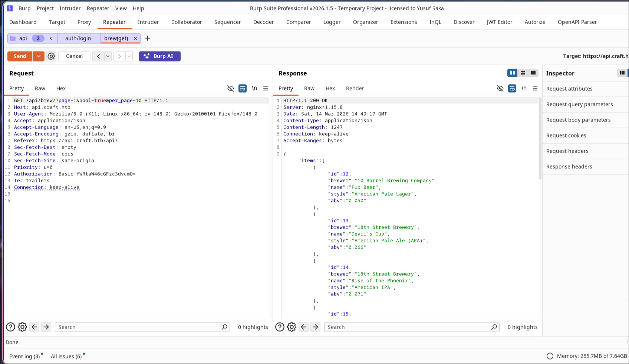
Task: Click the sparkle Burp AI button
Action: [x=160, y=56]
